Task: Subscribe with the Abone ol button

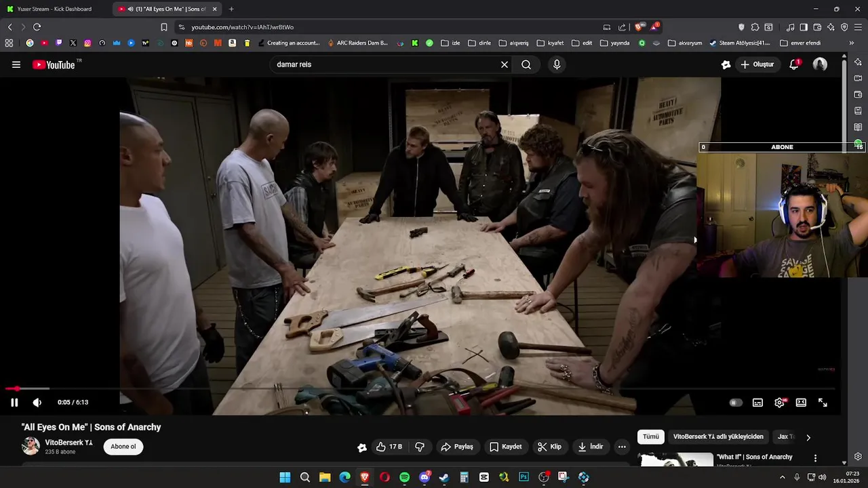Action: [x=123, y=446]
